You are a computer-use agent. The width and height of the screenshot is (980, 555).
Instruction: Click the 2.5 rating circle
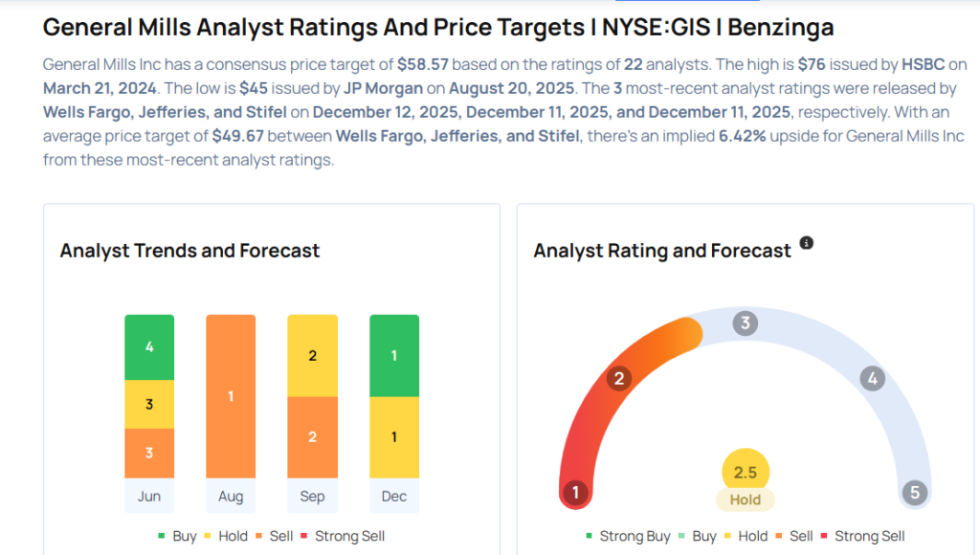(745, 473)
